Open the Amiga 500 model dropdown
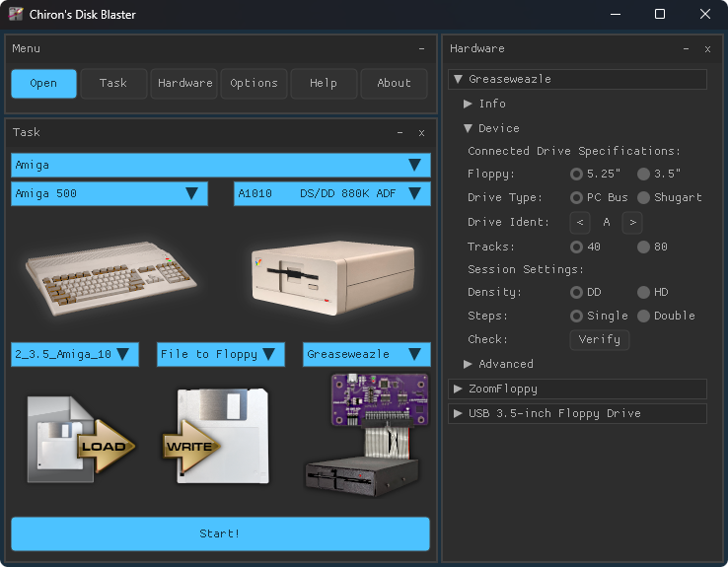728x567 pixels. 109,193
